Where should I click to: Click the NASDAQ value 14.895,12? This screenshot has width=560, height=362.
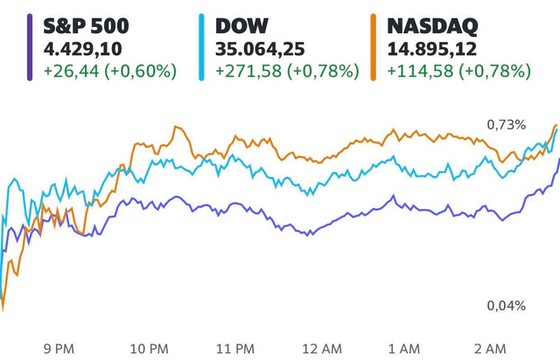432,49
